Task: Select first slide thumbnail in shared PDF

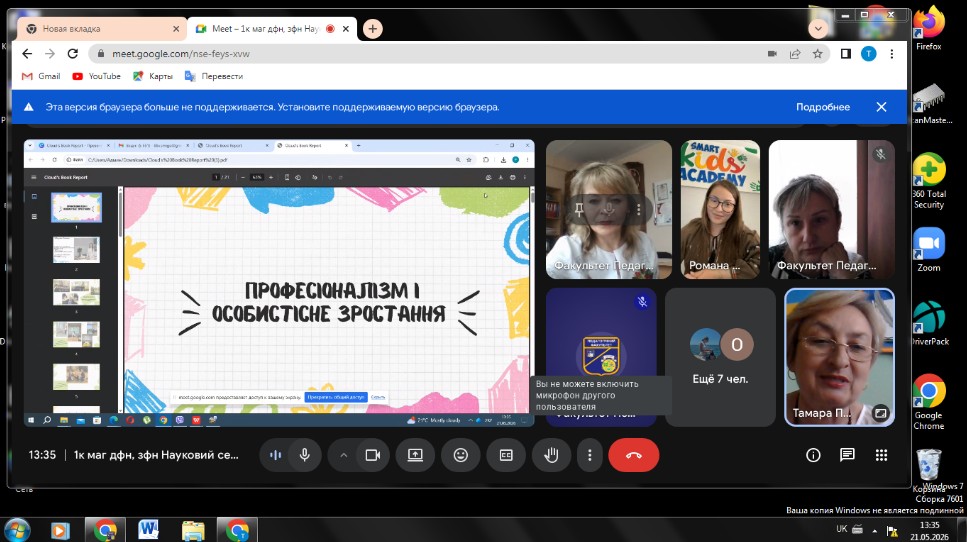Action: [x=76, y=207]
